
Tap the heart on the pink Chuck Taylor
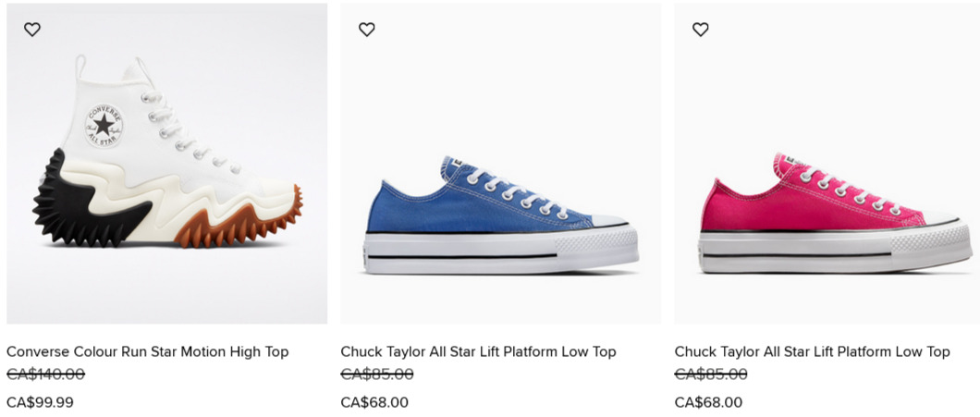[701, 30]
